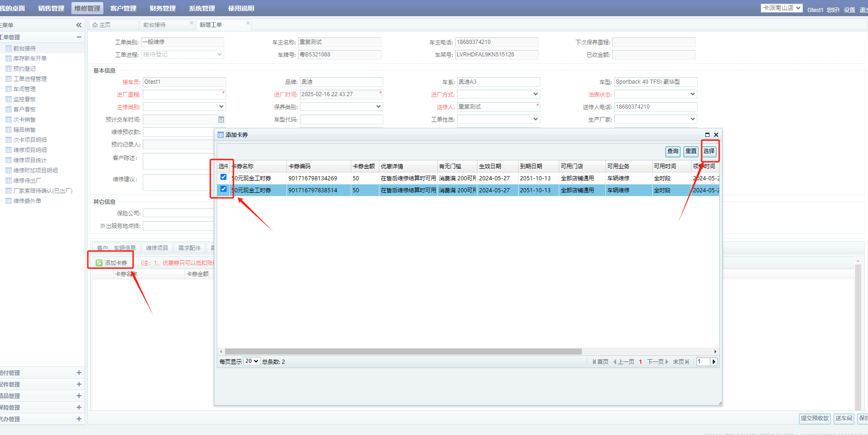
Task: Open the fuel gauge status dropdown
Action: click(x=655, y=94)
